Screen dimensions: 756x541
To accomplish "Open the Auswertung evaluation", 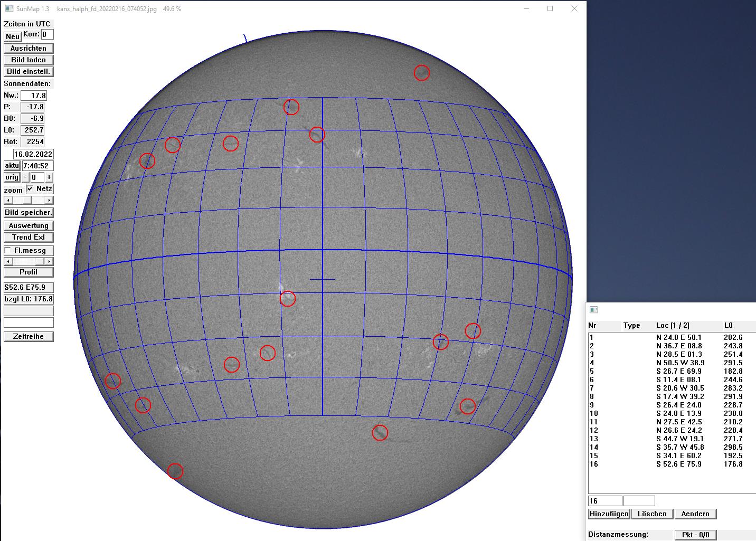I will (29, 225).
